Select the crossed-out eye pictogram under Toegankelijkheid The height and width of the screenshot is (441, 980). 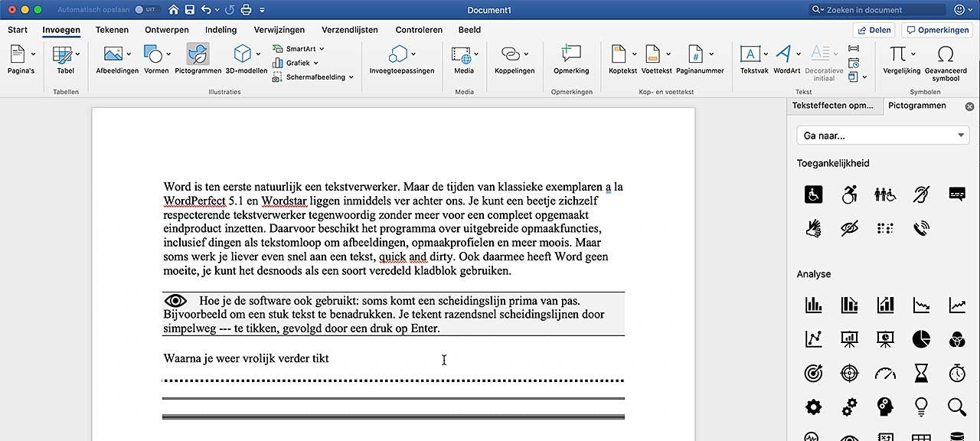pos(849,227)
